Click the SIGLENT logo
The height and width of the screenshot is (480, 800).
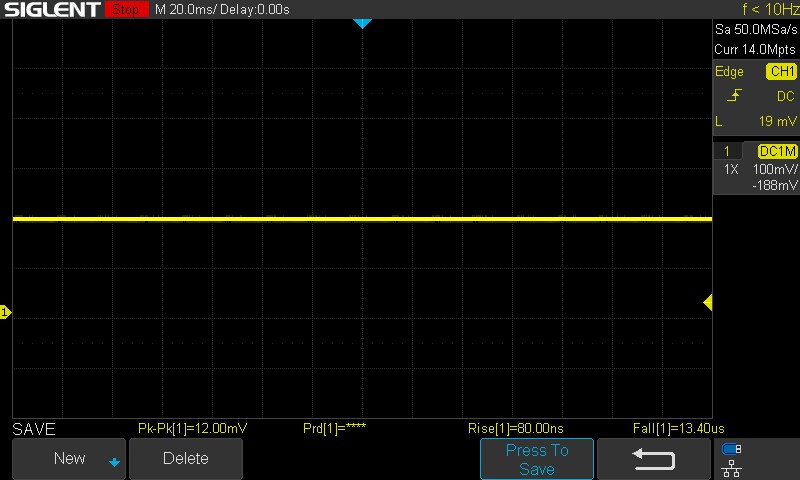[53, 9]
